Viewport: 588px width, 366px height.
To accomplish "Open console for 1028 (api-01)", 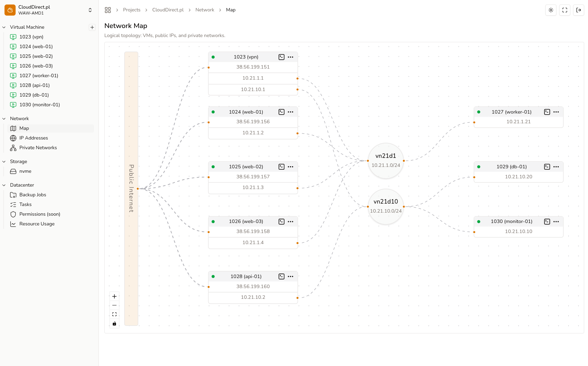I will (x=281, y=276).
